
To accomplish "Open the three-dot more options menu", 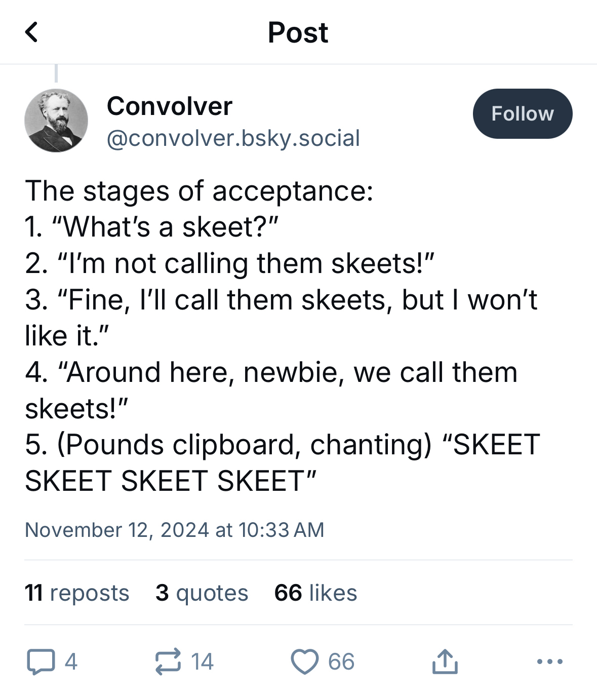I will tap(549, 662).
